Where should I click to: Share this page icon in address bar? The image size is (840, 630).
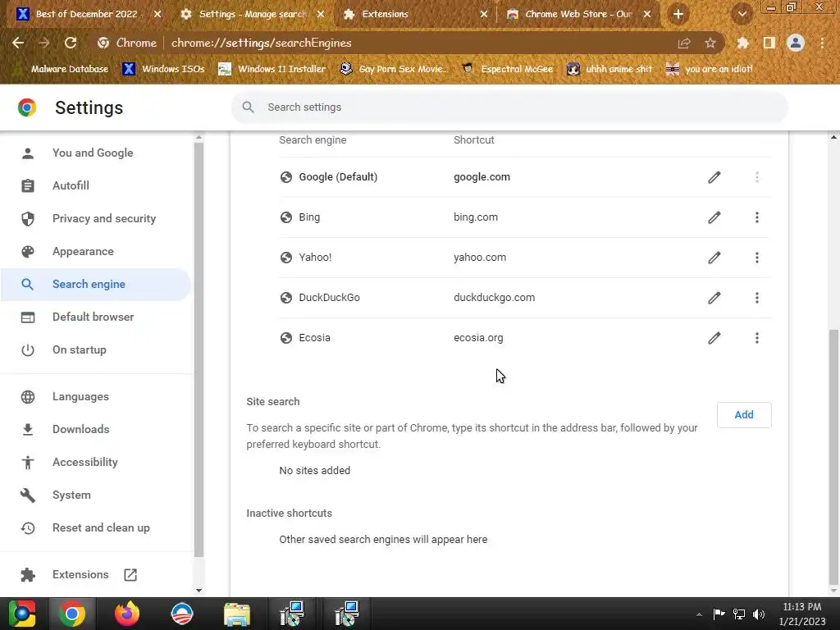(x=683, y=43)
